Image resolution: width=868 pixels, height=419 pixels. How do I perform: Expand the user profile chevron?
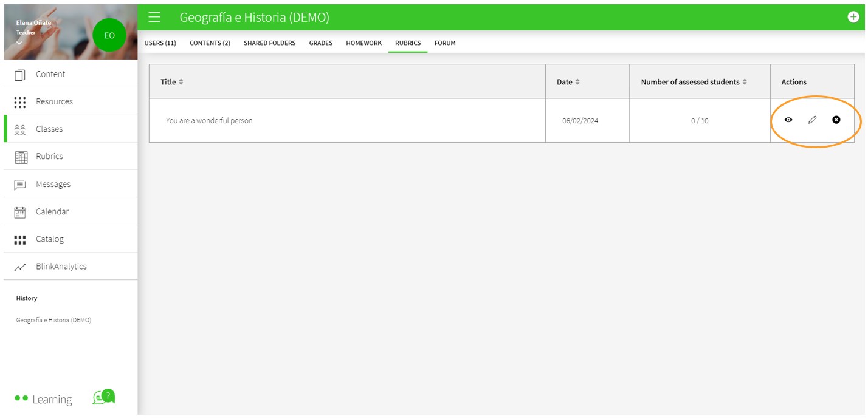[x=19, y=43]
